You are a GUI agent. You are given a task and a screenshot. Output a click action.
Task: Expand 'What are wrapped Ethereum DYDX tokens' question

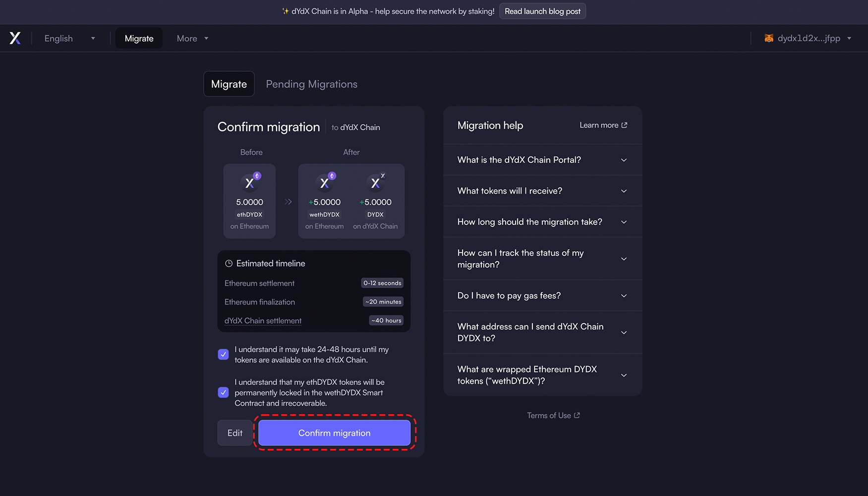(x=543, y=375)
